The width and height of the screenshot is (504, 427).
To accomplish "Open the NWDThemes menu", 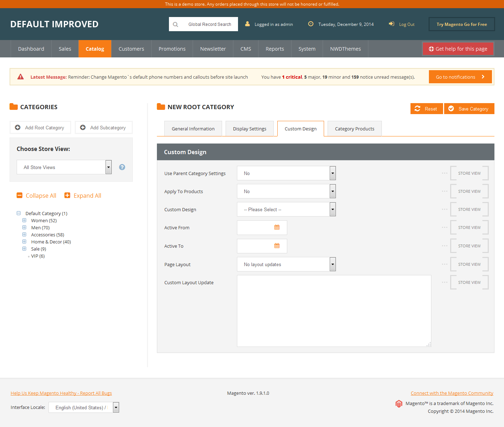I will click(x=345, y=49).
